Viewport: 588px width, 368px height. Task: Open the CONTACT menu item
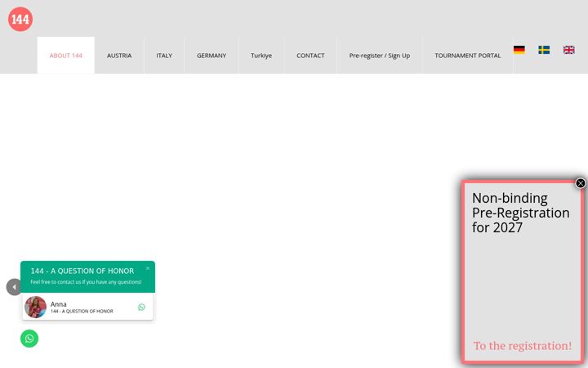310,56
